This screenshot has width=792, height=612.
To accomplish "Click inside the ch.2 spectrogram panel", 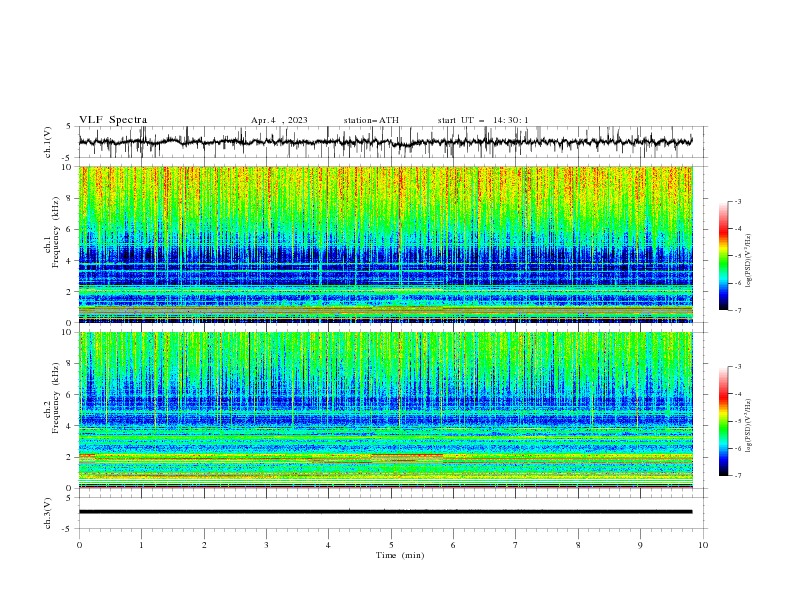I will click(385, 410).
